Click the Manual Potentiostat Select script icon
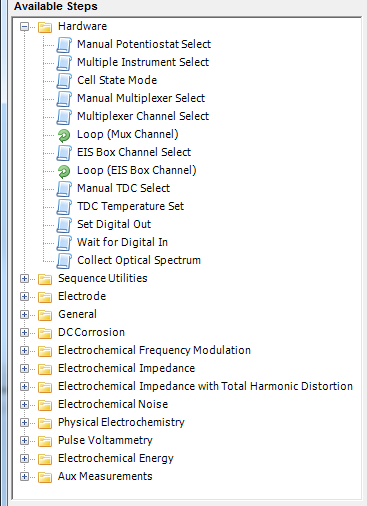The height and width of the screenshot is (506, 367). (64, 45)
